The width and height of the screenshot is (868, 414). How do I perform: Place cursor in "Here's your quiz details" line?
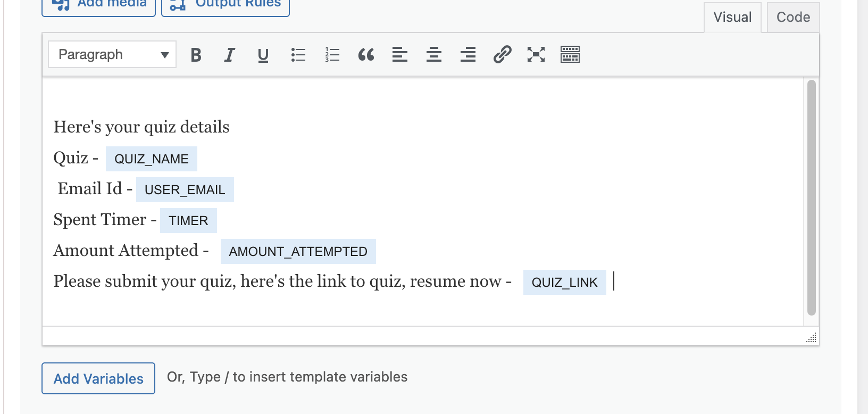141,127
